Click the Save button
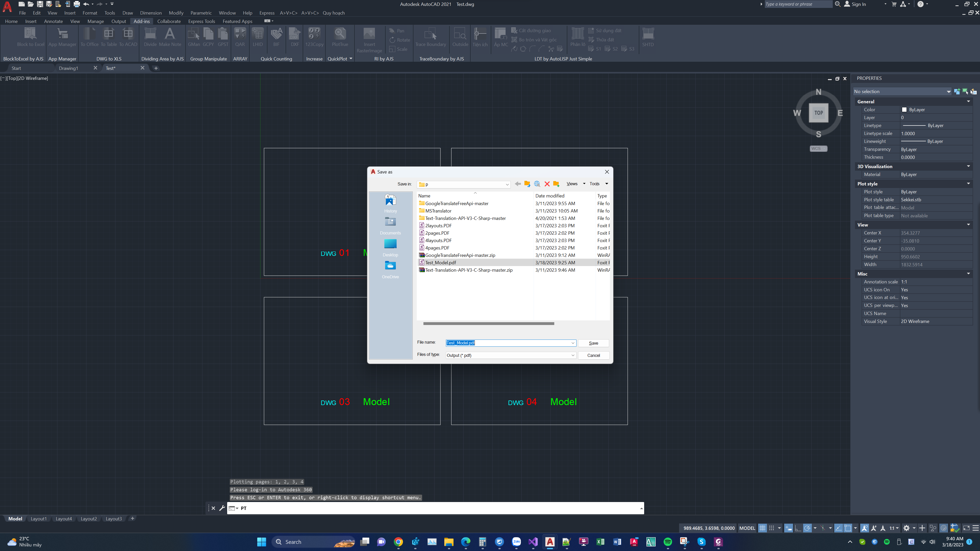The width and height of the screenshot is (980, 551). 593,343
